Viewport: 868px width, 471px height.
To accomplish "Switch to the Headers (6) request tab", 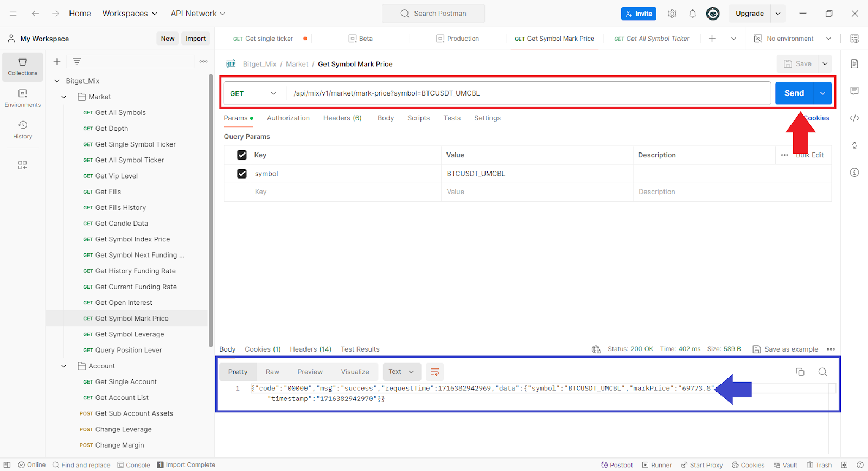I will point(342,118).
